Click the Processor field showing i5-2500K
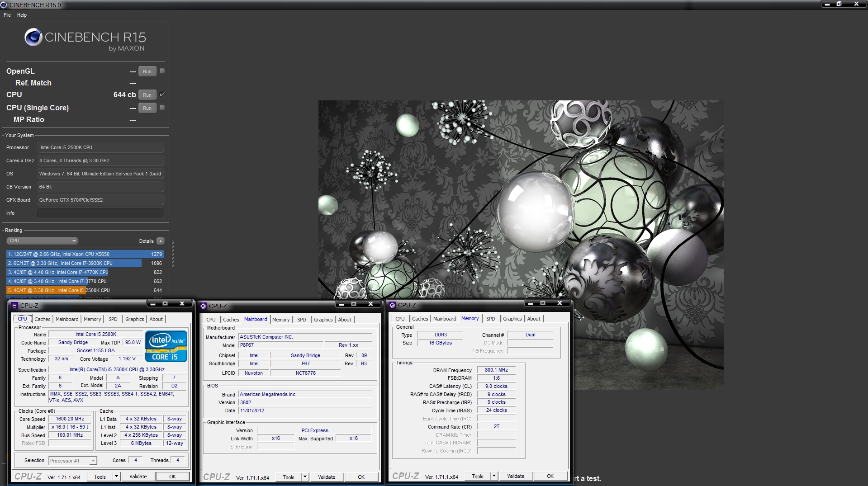Viewport: 868px width, 486px height. point(100,147)
